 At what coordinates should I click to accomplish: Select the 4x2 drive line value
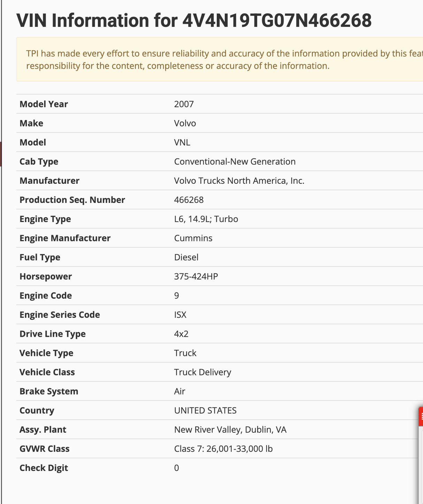pyautogui.click(x=181, y=334)
